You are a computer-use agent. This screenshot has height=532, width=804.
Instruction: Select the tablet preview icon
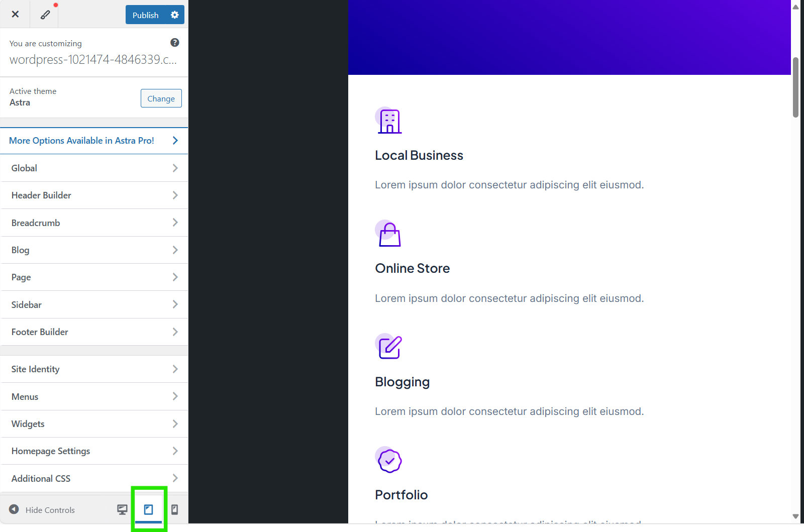coord(148,509)
